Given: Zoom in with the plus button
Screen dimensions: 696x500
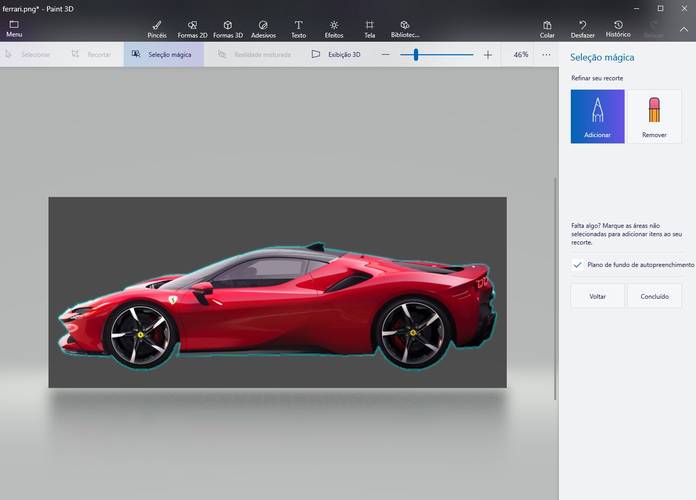Looking at the screenshot, I should click(488, 55).
